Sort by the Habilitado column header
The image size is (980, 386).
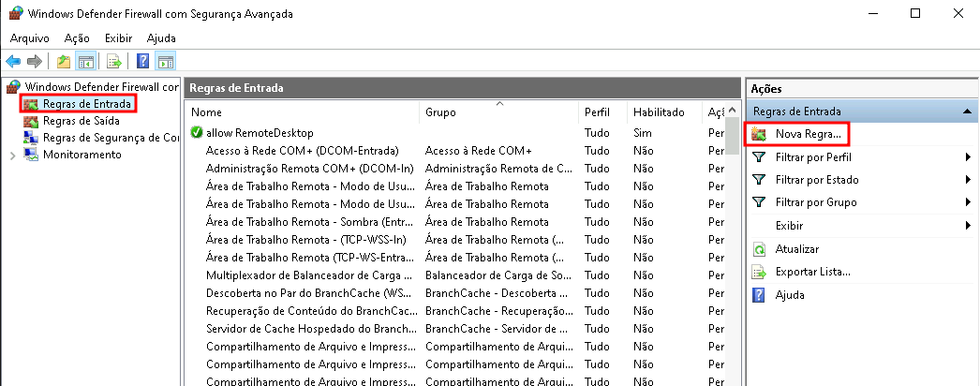664,112
